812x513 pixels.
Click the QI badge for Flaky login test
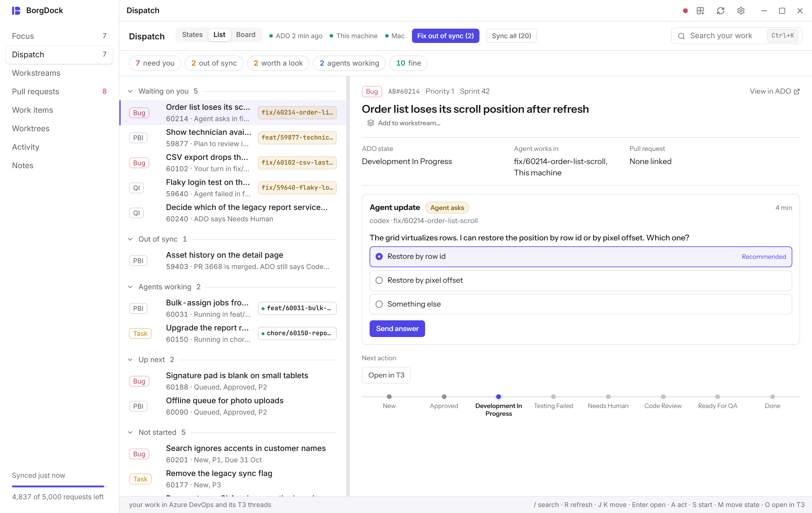(x=136, y=188)
